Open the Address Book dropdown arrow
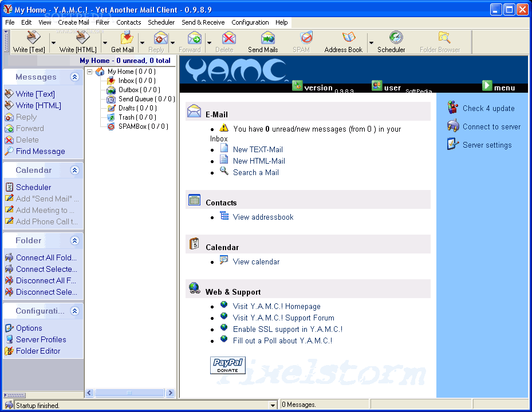 pyautogui.click(x=372, y=43)
